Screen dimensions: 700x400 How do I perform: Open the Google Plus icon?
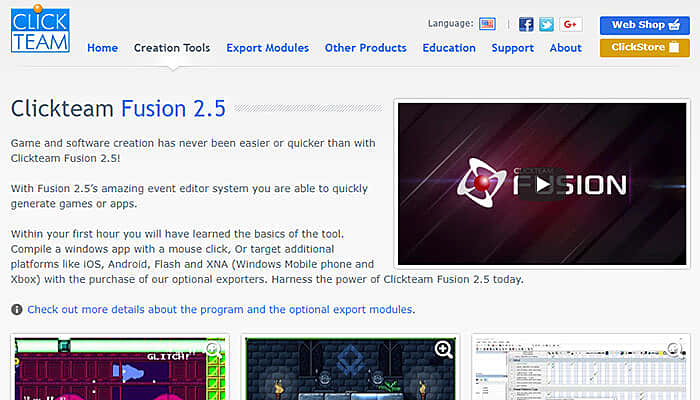coord(571,24)
